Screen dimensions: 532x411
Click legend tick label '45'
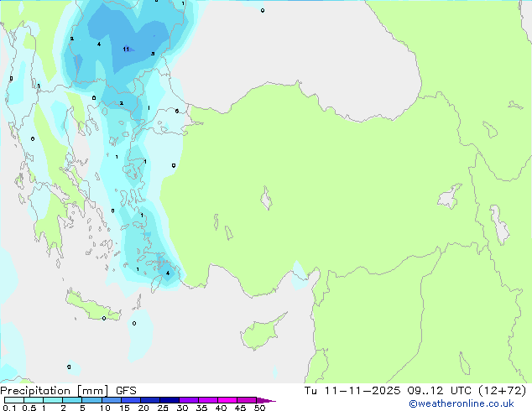240,408
